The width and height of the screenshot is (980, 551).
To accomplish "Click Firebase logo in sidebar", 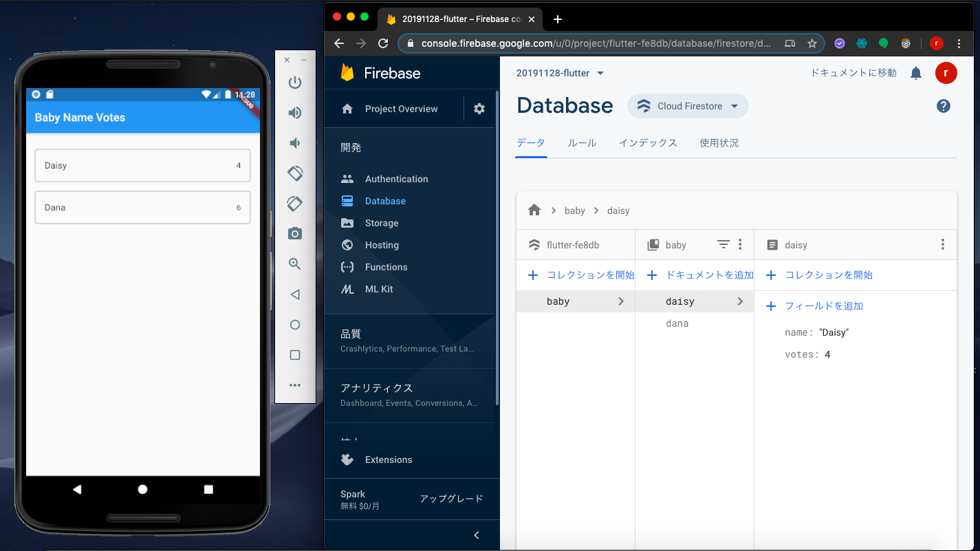I will click(380, 73).
